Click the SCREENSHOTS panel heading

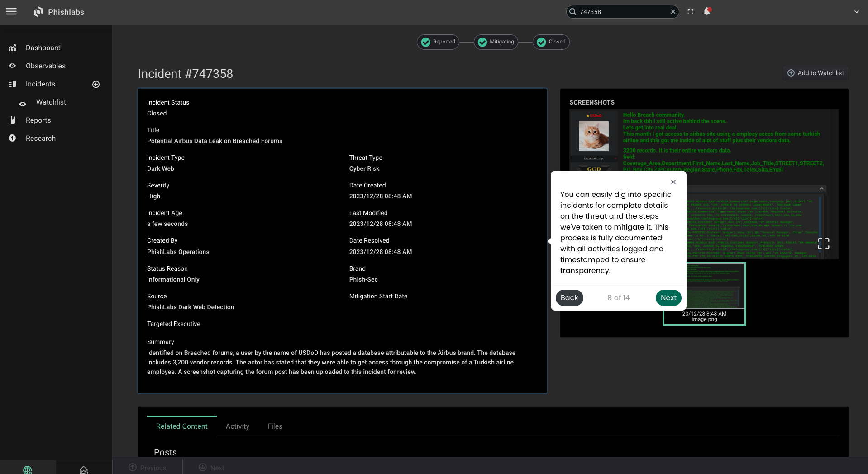point(592,103)
